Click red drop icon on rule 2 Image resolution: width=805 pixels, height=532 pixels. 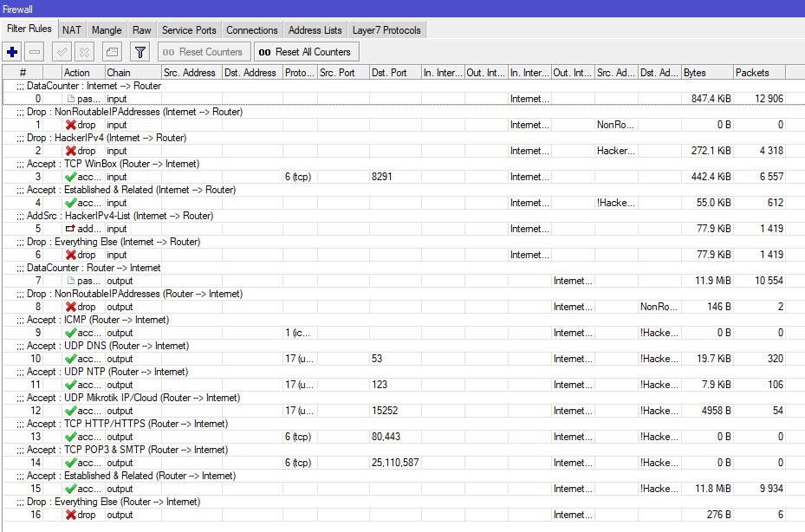point(71,151)
